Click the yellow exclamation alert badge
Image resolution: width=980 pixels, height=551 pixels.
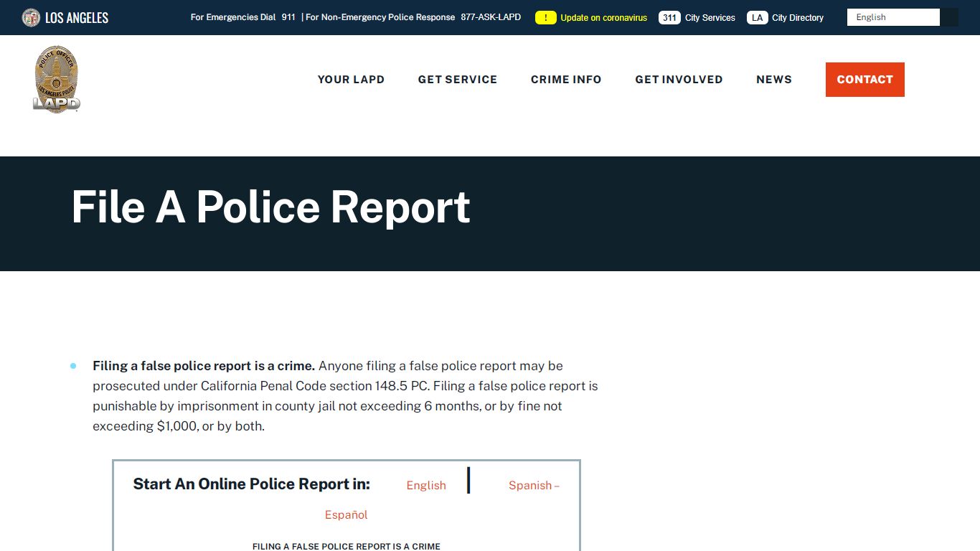[546, 17]
